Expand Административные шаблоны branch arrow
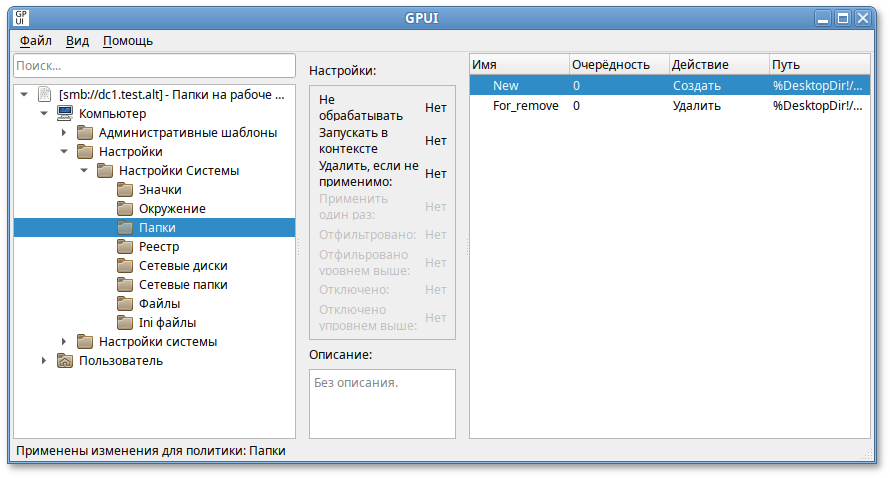This screenshot has width=890, height=478. [x=64, y=133]
